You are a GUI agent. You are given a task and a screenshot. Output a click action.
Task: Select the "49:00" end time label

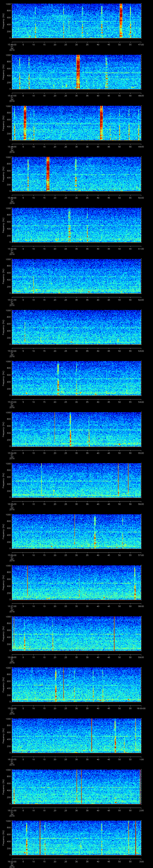click(141, 147)
